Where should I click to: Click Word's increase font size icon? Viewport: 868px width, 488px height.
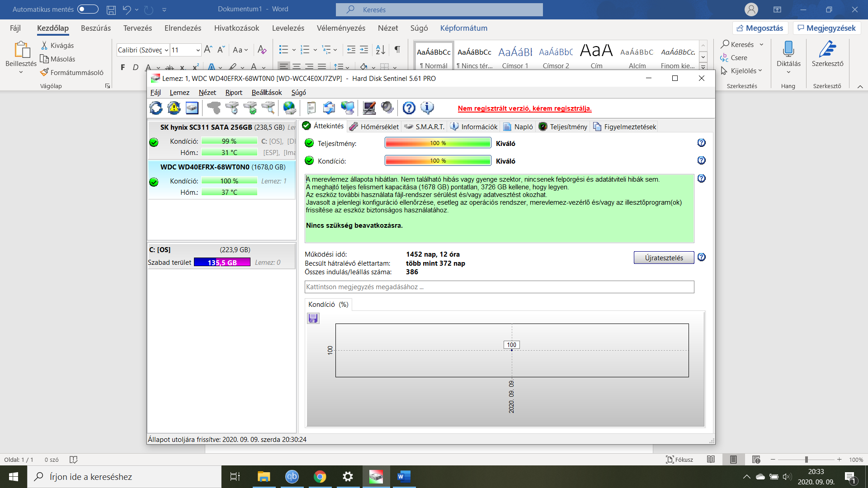tap(208, 50)
